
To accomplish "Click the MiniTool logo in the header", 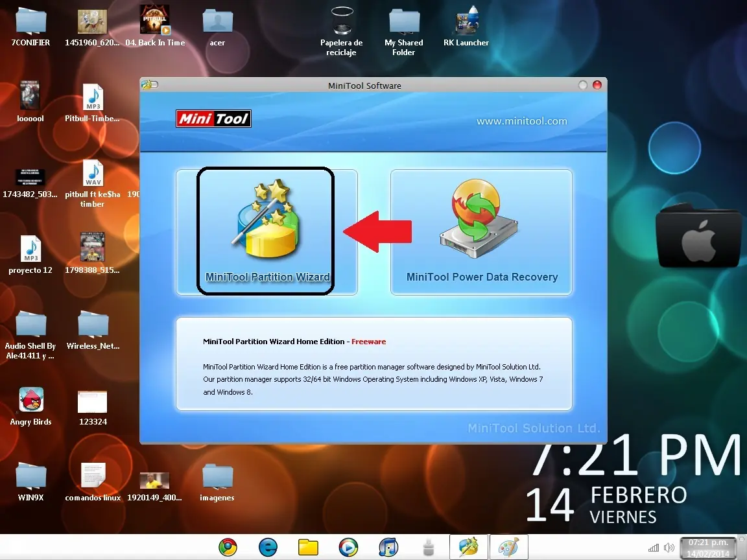I will coord(213,119).
